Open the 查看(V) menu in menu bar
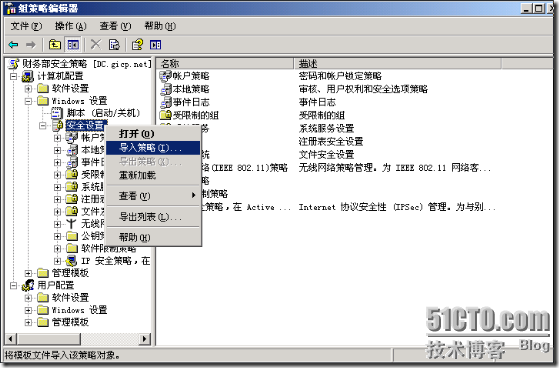Screen dimensions: 559x368 click(x=115, y=26)
